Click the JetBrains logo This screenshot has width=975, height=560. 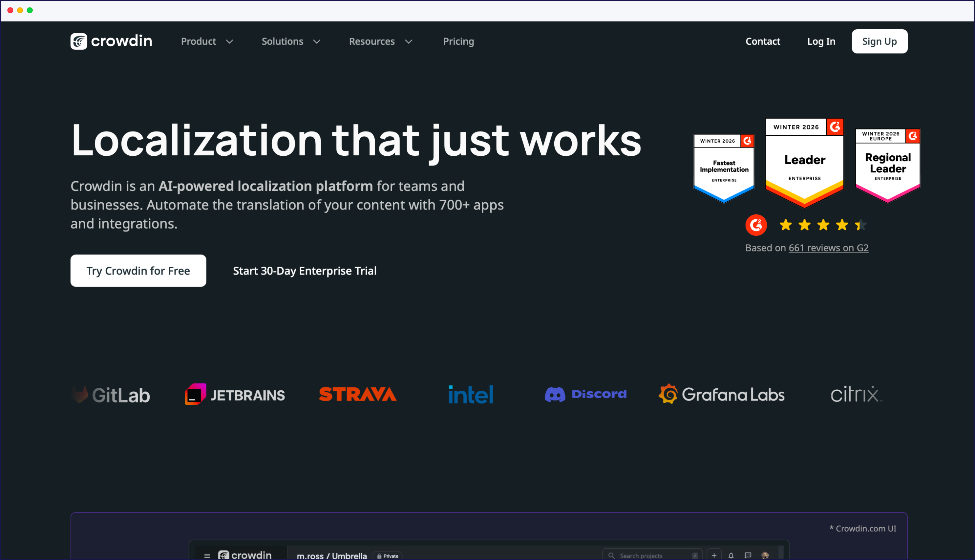point(235,394)
